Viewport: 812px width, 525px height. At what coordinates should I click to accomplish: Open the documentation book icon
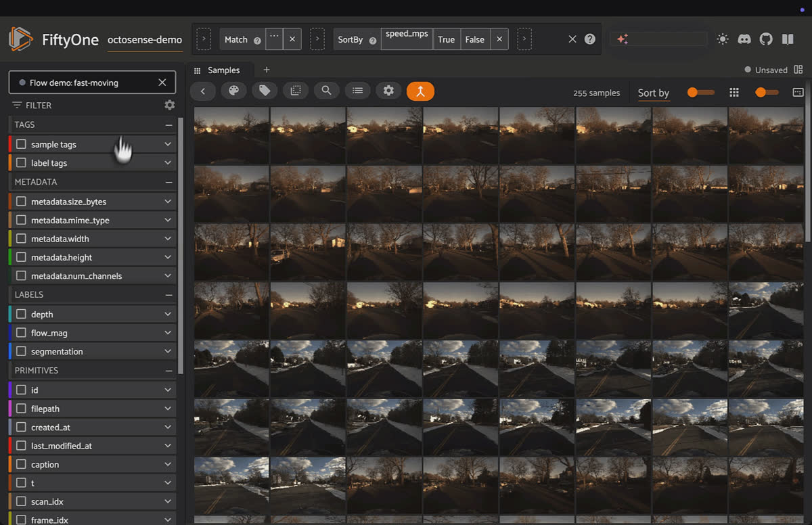[x=788, y=39]
